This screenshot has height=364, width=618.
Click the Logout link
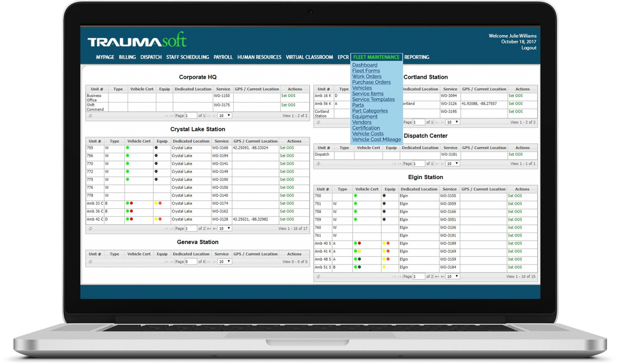coord(529,47)
